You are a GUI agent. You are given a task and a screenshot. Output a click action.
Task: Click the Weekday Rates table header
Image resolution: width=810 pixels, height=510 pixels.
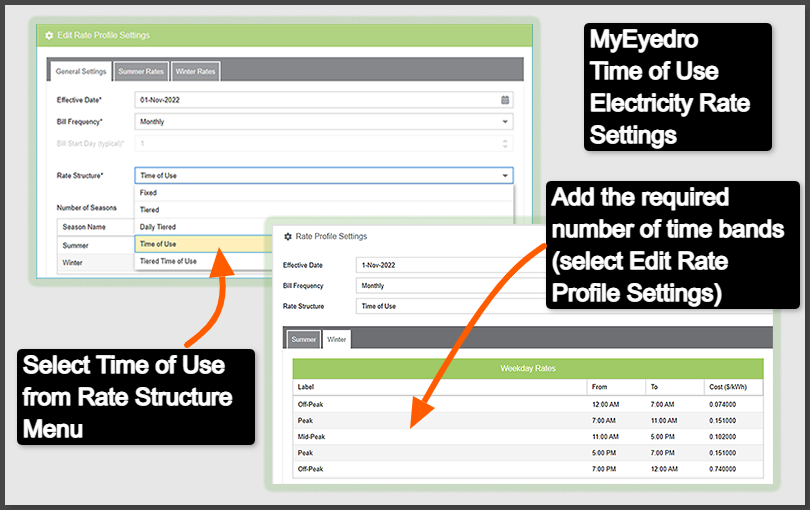pos(527,368)
